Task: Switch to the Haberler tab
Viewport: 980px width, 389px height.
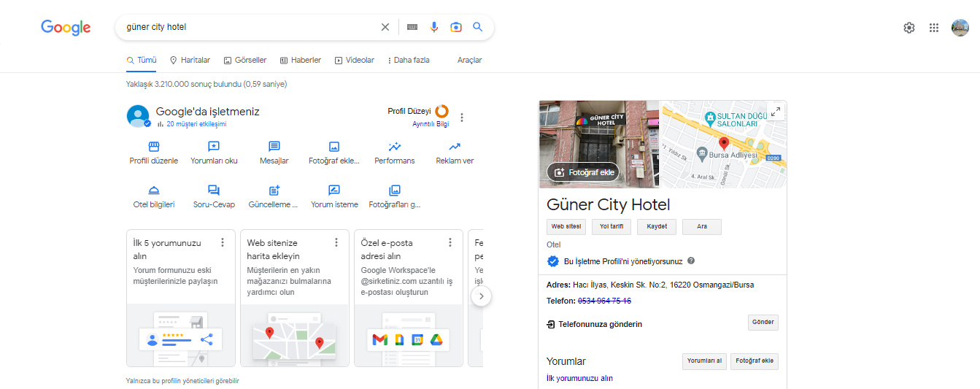Action: pos(301,60)
